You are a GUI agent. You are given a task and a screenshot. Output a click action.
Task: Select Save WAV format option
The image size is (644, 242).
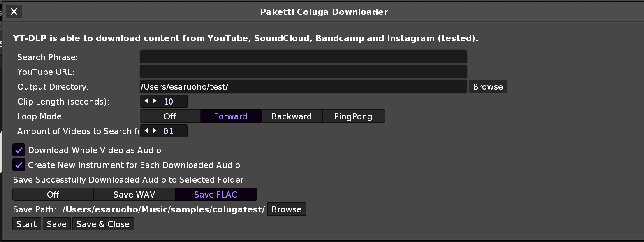click(x=134, y=195)
